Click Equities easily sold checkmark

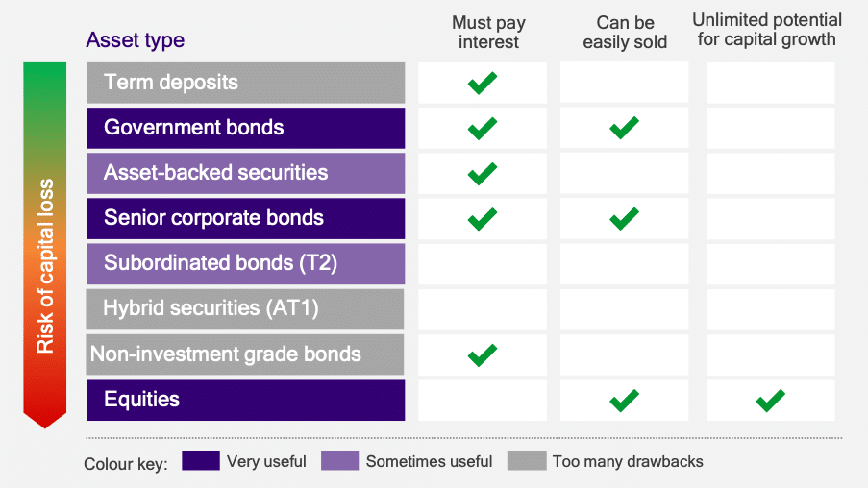[x=624, y=400]
